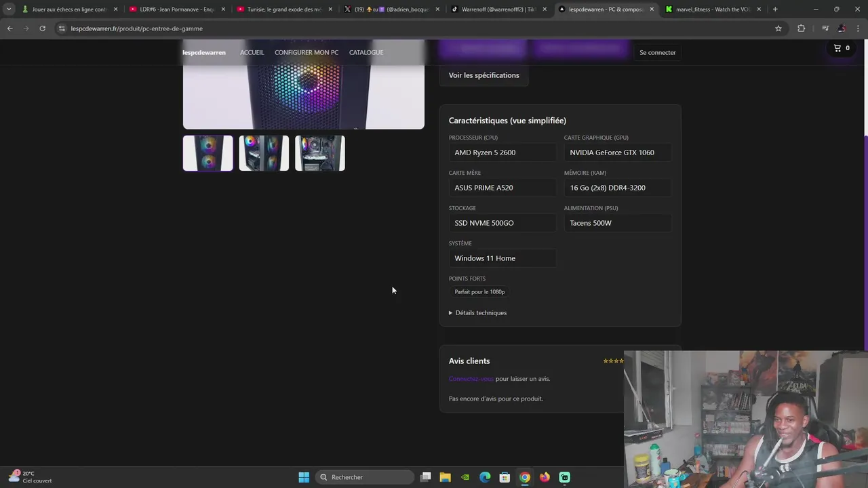Viewport: 868px width, 488px height.
Task: Go to ACCUEIL in site navigation
Action: tap(252, 52)
